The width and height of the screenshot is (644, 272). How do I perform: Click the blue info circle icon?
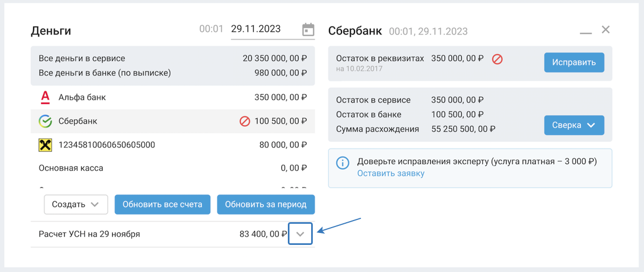343,163
